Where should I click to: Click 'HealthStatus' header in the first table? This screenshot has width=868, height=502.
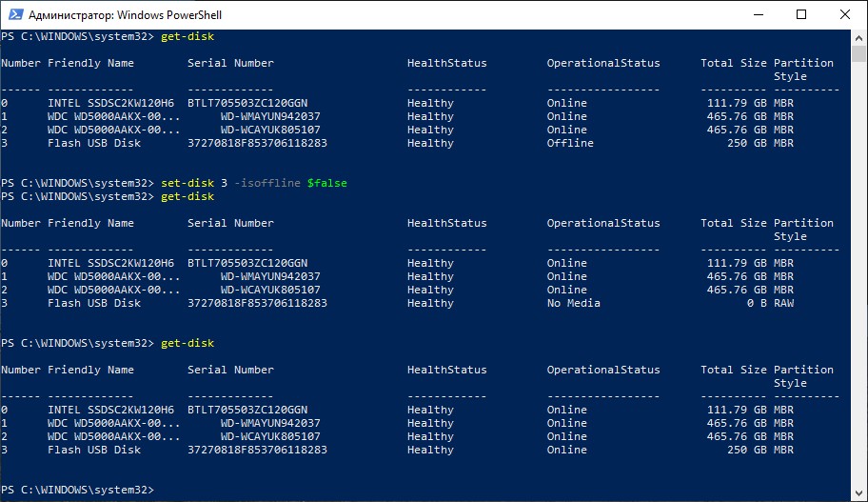(446, 63)
